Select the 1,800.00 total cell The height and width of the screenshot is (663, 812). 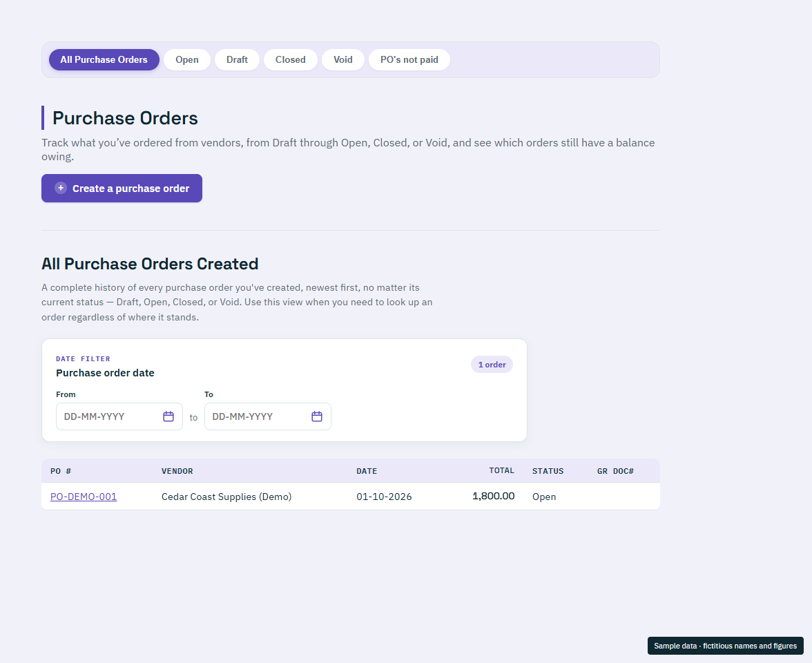494,496
